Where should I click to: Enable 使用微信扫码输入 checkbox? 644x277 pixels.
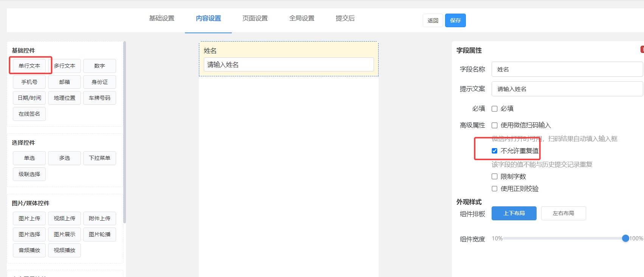[x=494, y=125]
